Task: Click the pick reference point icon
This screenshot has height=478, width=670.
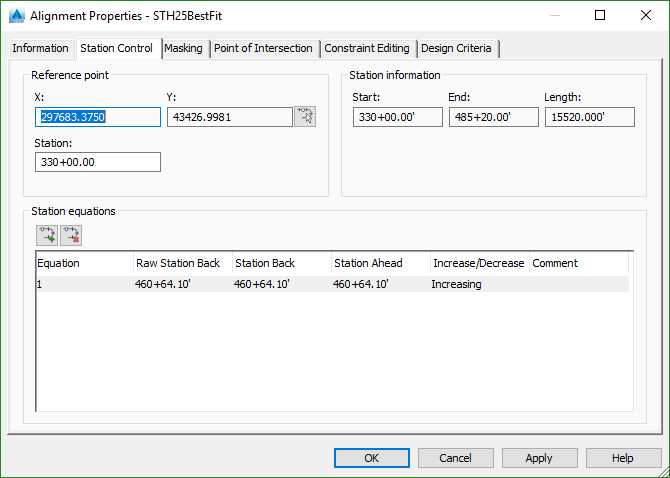Action: tap(305, 117)
